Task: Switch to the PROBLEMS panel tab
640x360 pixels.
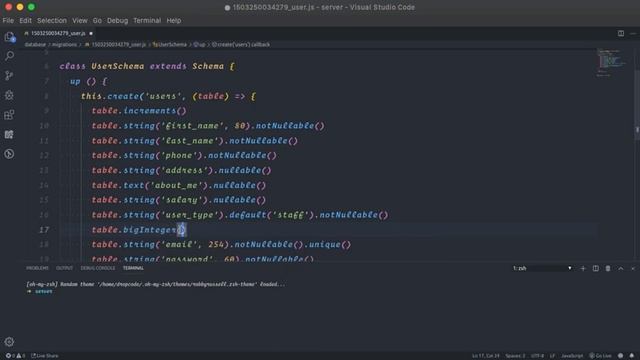Action: pos(37,268)
